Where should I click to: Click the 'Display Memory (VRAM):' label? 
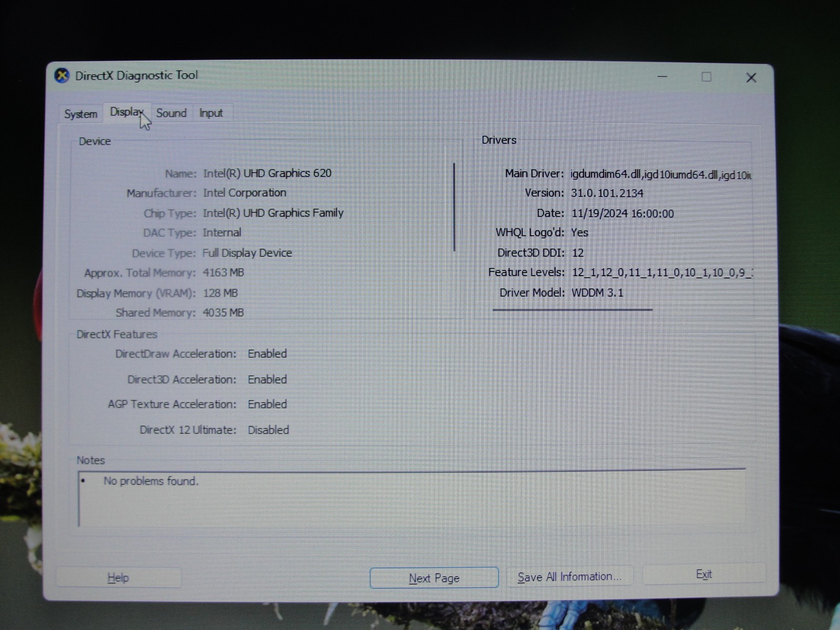[x=136, y=293]
